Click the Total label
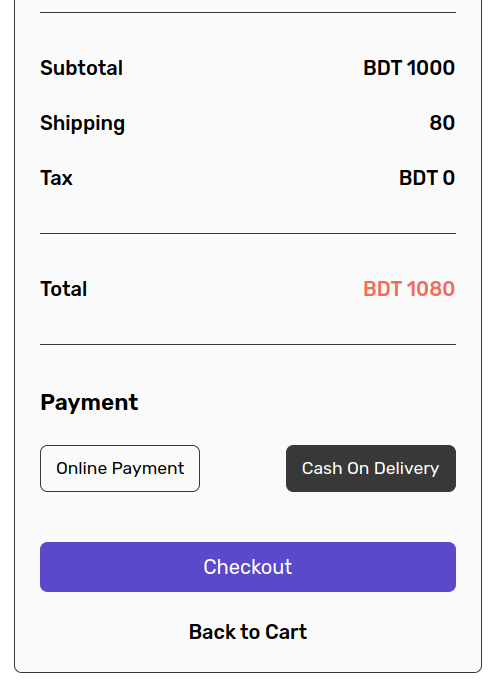The width and height of the screenshot is (495, 682). (64, 289)
